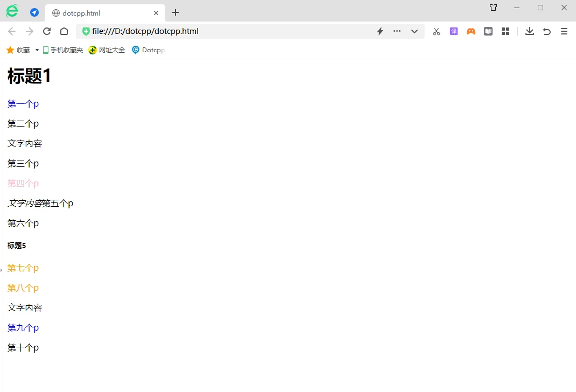Go forward to the next page
The width and height of the screenshot is (576, 392).
[x=30, y=31]
